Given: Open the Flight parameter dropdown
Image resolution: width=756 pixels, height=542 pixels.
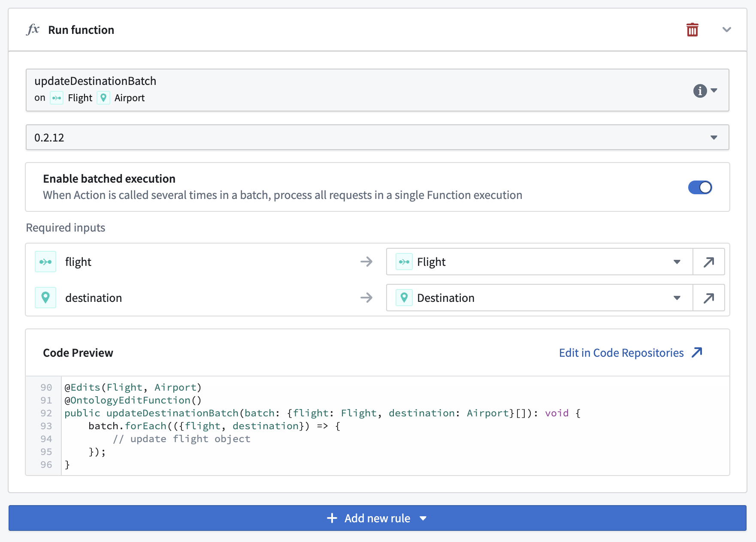Looking at the screenshot, I should [539, 262].
